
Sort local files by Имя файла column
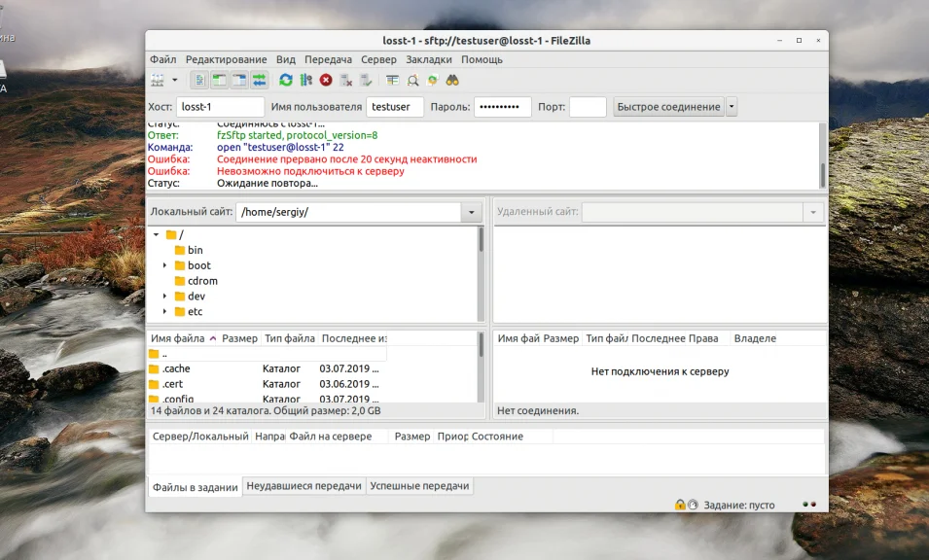pos(178,338)
